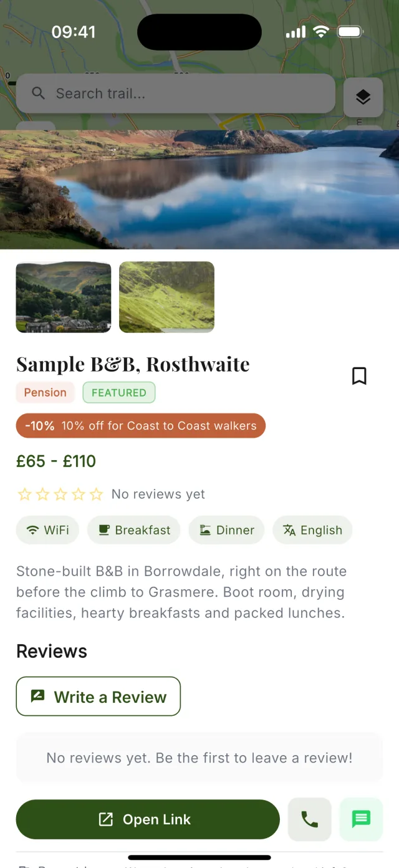Tap the 10% off Coast to Coast banner
Image resolution: width=399 pixels, height=868 pixels.
pyautogui.click(x=141, y=426)
